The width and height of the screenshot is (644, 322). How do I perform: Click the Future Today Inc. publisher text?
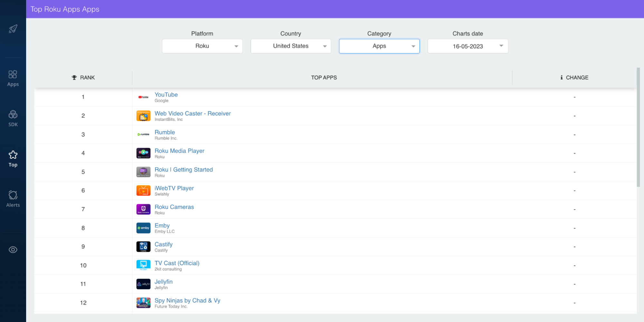(171, 307)
